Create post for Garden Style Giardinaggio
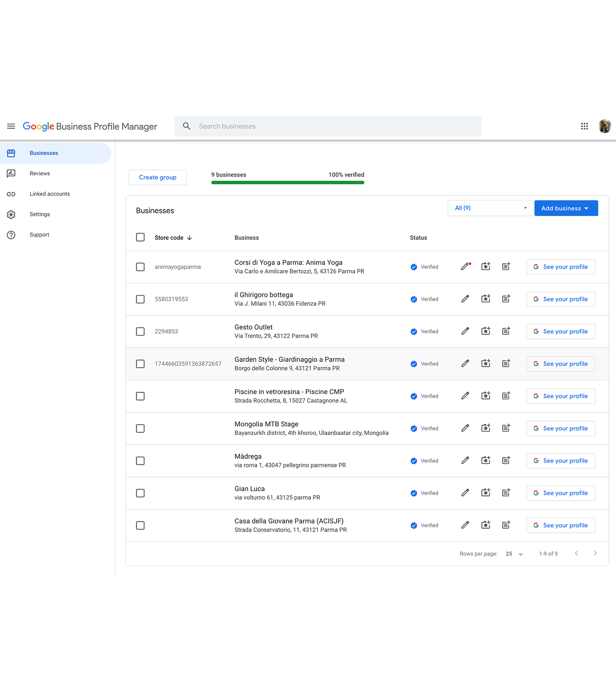Viewport: 616px width, 692px height. tap(506, 364)
